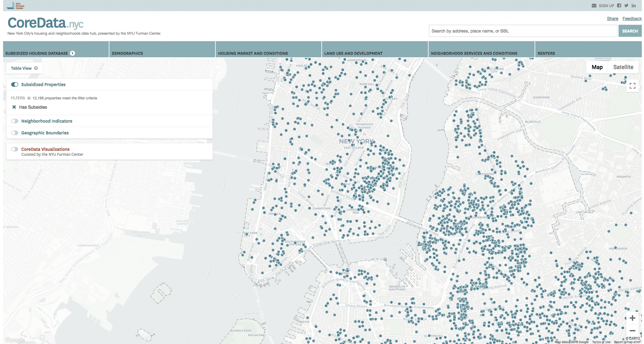Click the CoreData Visualizations label

click(45, 149)
